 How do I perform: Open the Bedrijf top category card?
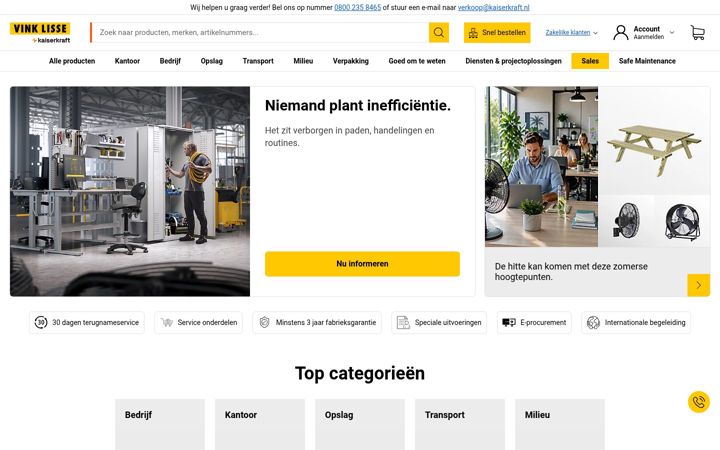[x=160, y=424]
